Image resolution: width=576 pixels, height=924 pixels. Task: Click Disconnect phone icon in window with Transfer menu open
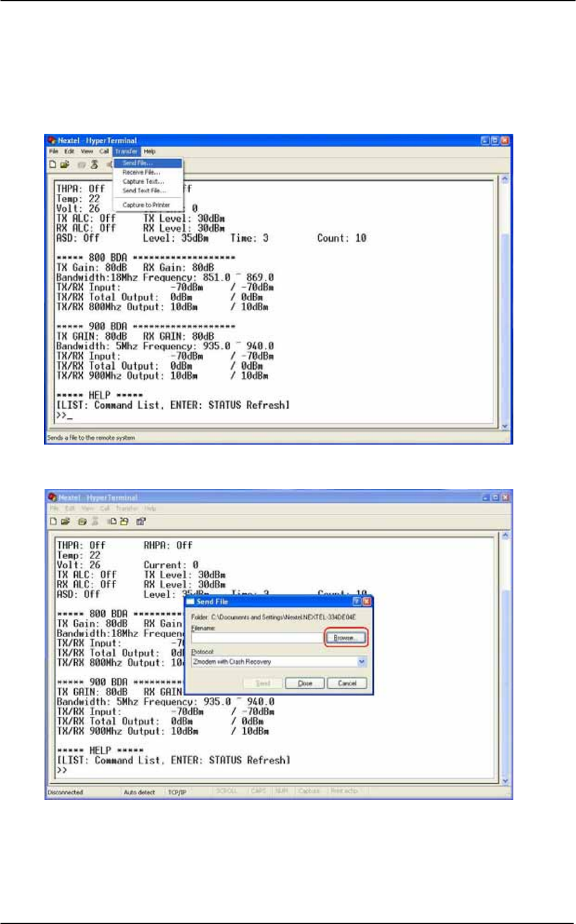coord(94,164)
